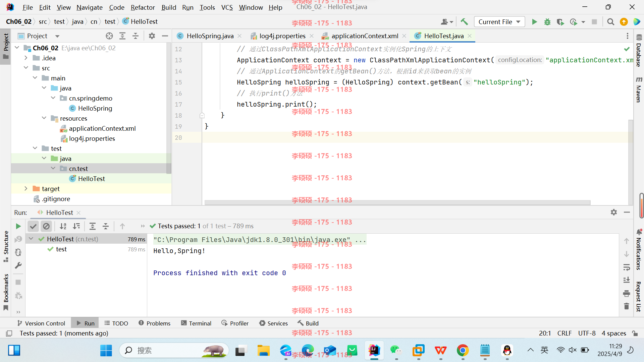Run with coverage shield icon
The width and height of the screenshot is (644, 362).
point(560,22)
